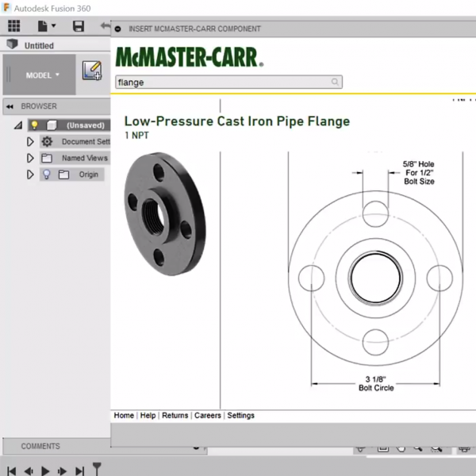Viewport: 476px width, 476px height.
Task: Collapse the Insert McMaster-Carr dialog minus icon
Action: pos(118,29)
